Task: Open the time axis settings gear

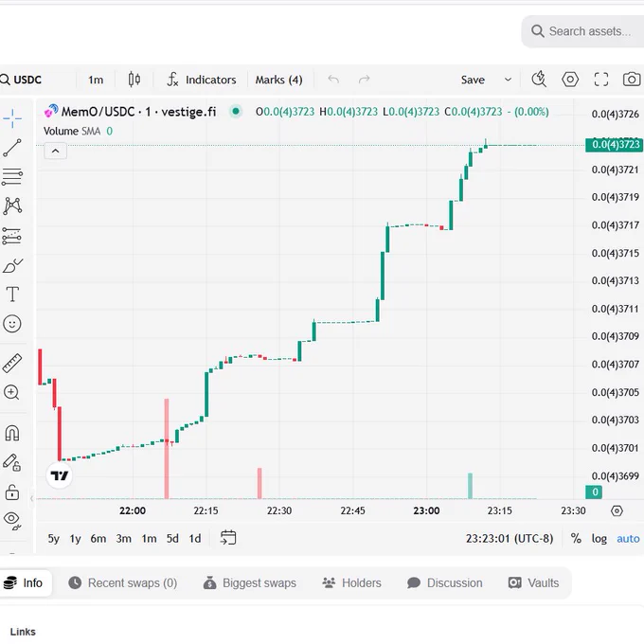Action: tap(617, 510)
